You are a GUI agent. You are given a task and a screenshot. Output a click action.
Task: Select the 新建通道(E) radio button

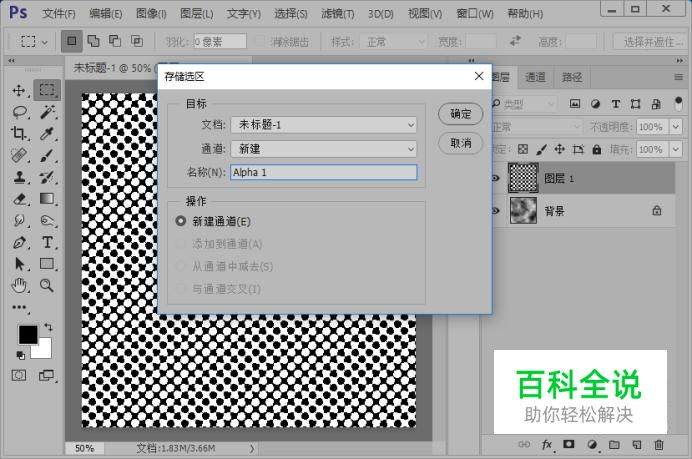181,221
